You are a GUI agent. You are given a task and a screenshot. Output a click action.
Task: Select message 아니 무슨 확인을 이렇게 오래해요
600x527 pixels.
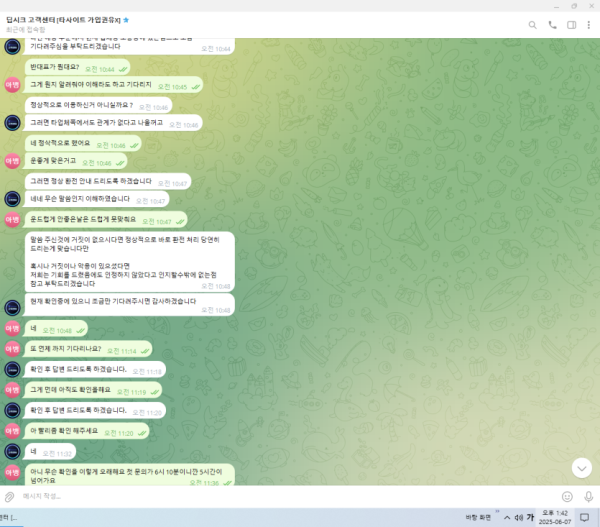click(130, 475)
